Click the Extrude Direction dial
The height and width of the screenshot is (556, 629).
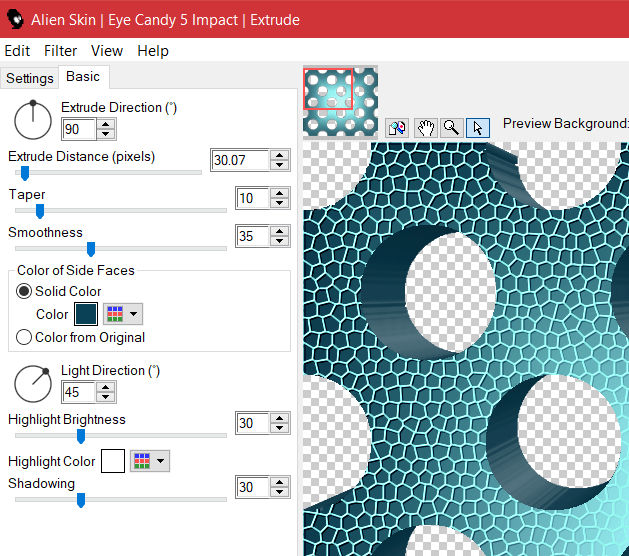[x=33, y=120]
